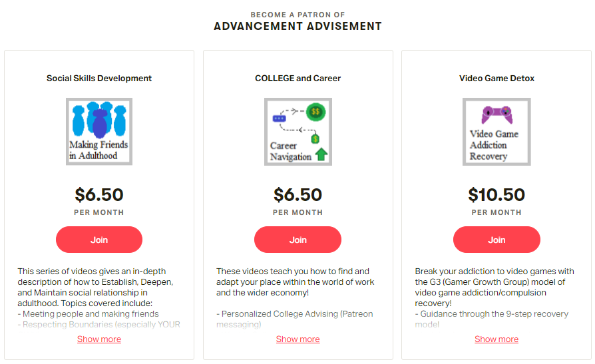This screenshot has width=595, height=364.
Task: Click the Video Game Detox title
Action: point(496,78)
